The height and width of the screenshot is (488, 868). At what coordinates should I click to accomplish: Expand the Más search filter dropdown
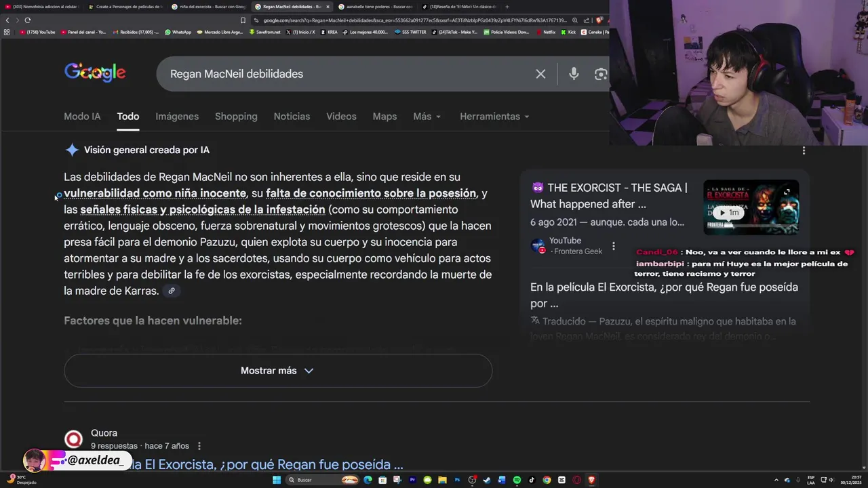point(427,117)
